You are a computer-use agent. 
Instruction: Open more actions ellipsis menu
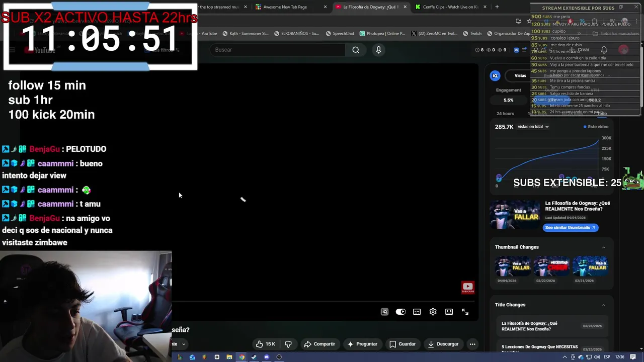pyautogui.click(x=472, y=344)
